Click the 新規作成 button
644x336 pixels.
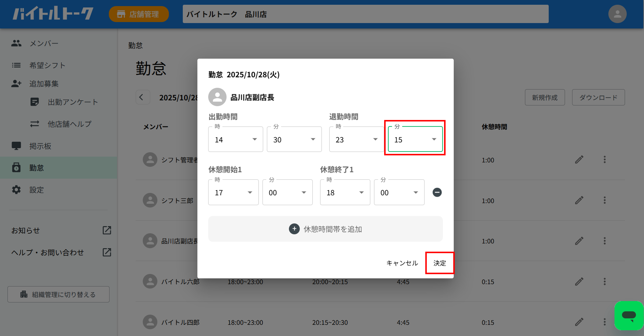pos(545,97)
